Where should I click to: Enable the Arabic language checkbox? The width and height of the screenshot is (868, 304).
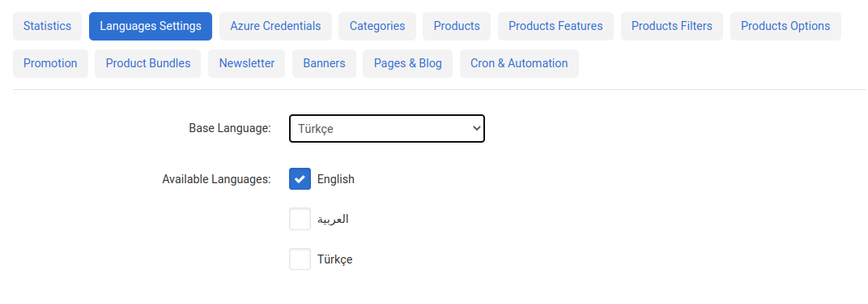[x=300, y=219]
